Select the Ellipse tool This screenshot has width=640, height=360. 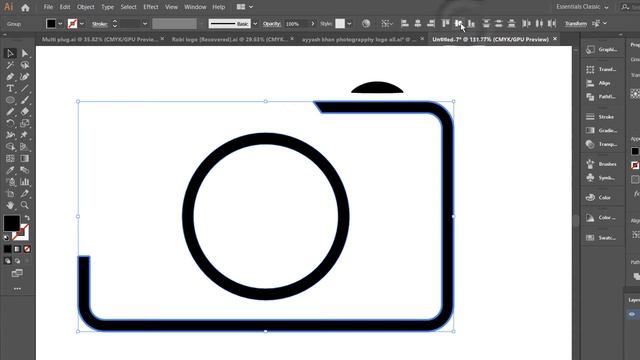tap(10, 100)
